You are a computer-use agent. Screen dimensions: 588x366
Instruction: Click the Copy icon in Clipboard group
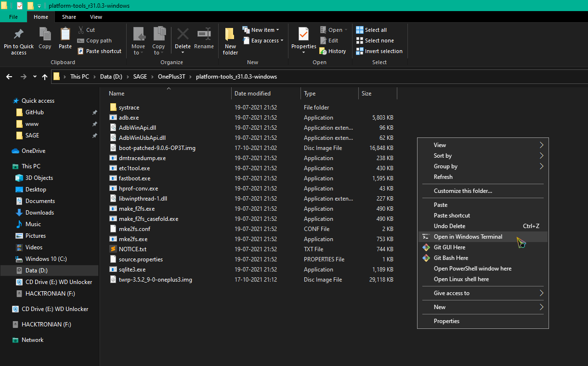45,34
